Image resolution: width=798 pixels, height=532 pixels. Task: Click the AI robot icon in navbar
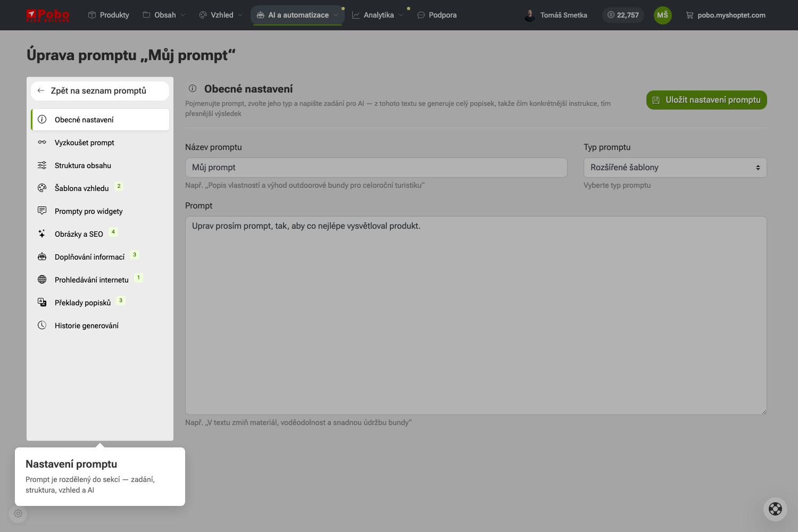(x=260, y=15)
